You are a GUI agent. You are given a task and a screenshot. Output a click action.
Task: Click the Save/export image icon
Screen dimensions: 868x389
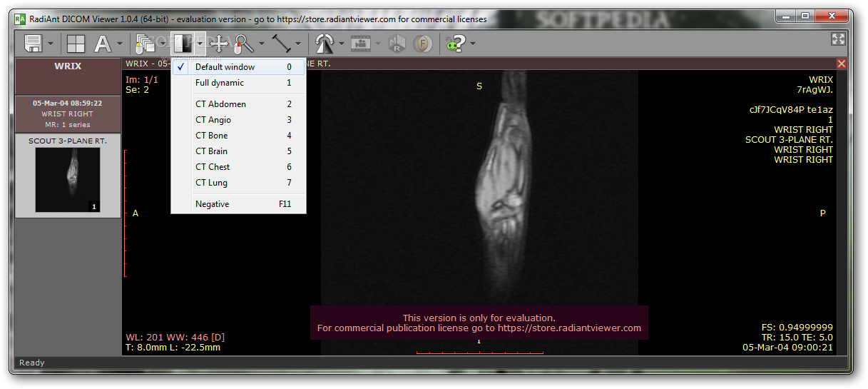33,44
